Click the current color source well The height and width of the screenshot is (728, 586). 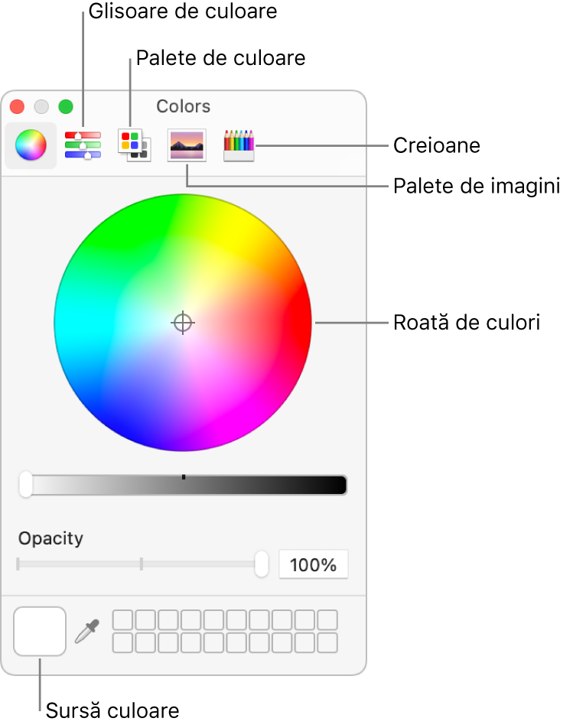(40, 632)
